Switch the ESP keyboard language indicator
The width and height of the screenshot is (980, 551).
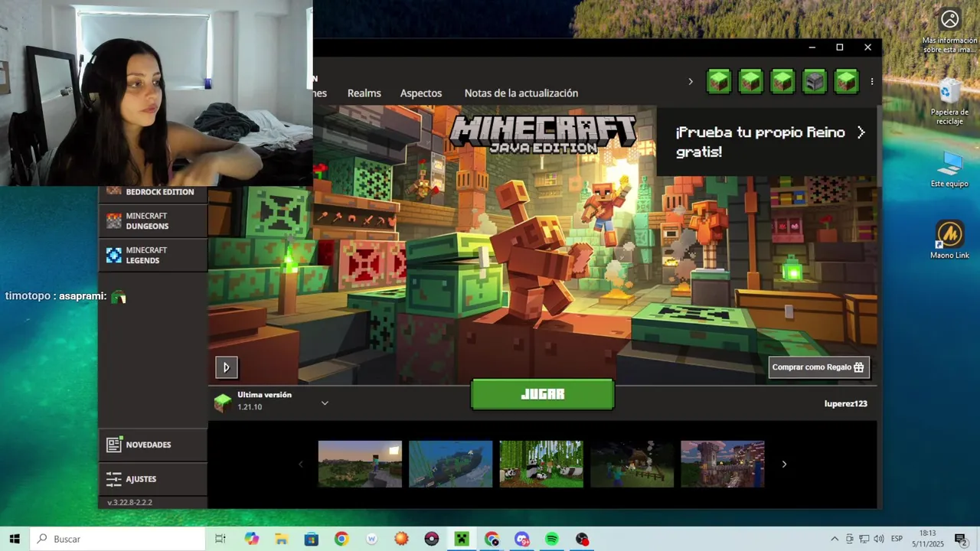click(x=897, y=539)
